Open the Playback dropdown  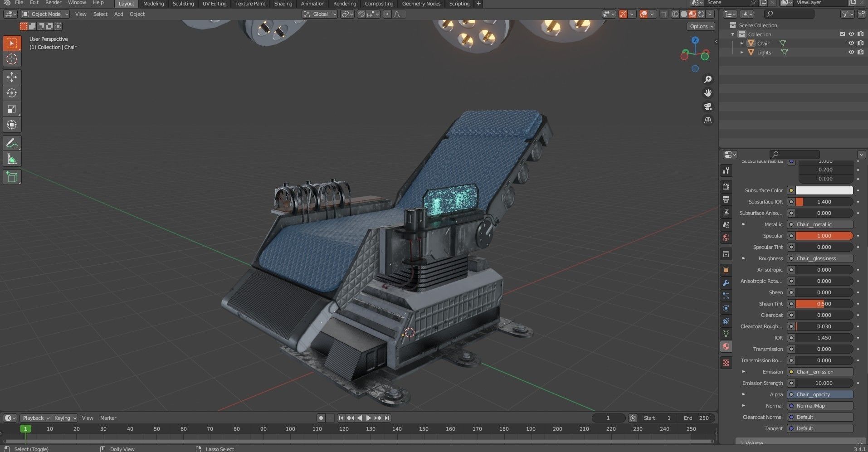[x=35, y=418]
